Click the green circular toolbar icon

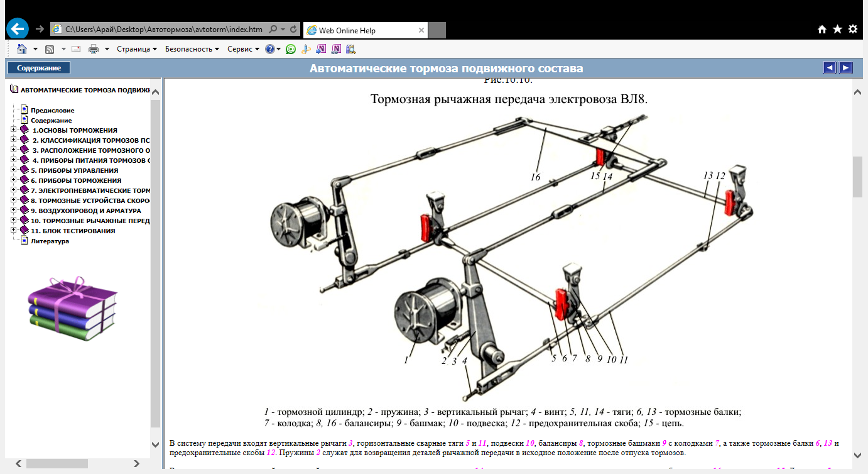(x=290, y=48)
